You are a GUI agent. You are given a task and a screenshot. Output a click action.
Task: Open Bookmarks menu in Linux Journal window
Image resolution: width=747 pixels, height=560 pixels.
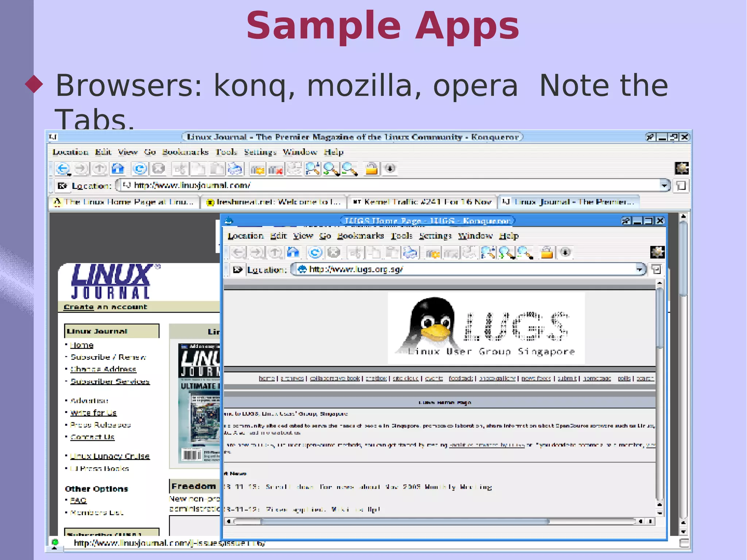tap(185, 152)
